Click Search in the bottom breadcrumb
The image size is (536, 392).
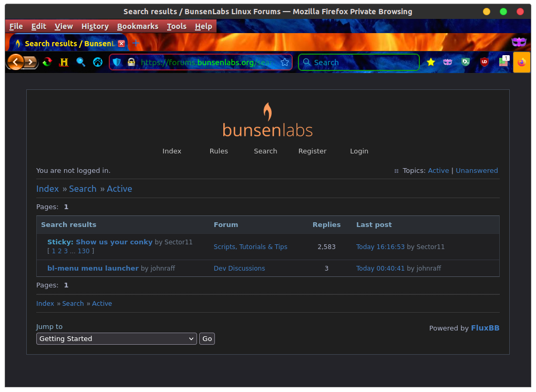point(73,304)
